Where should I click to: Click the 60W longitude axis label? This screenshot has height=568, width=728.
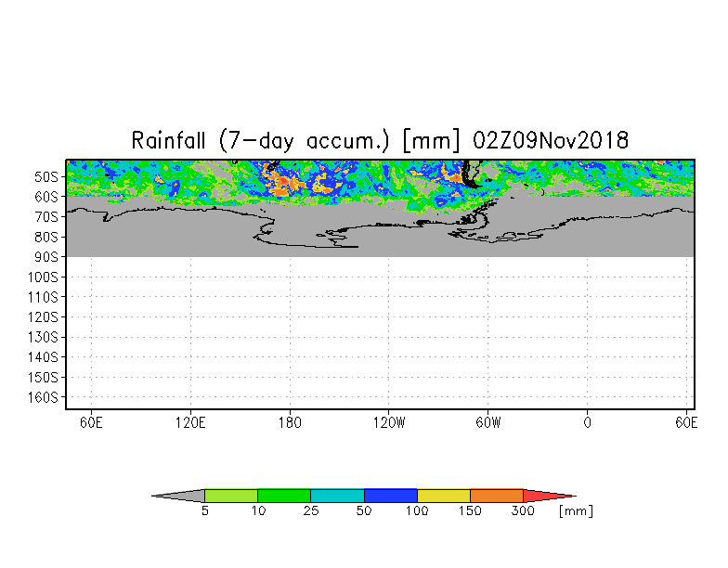[488, 423]
